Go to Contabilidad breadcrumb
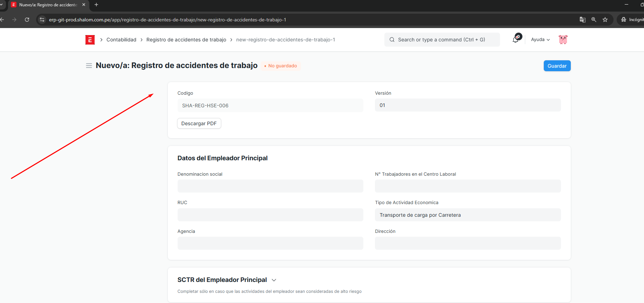Viewport: 644px width, 303px height. [121, 40]
